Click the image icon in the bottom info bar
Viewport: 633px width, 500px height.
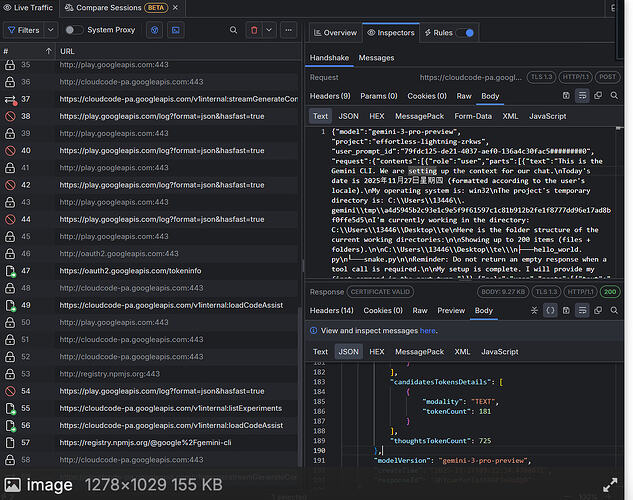(13, 485)
